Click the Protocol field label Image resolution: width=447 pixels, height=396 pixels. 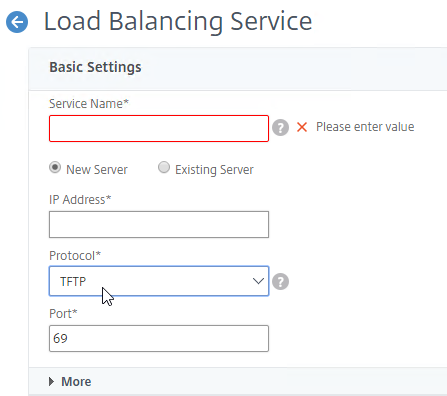[x=75, y=256]
